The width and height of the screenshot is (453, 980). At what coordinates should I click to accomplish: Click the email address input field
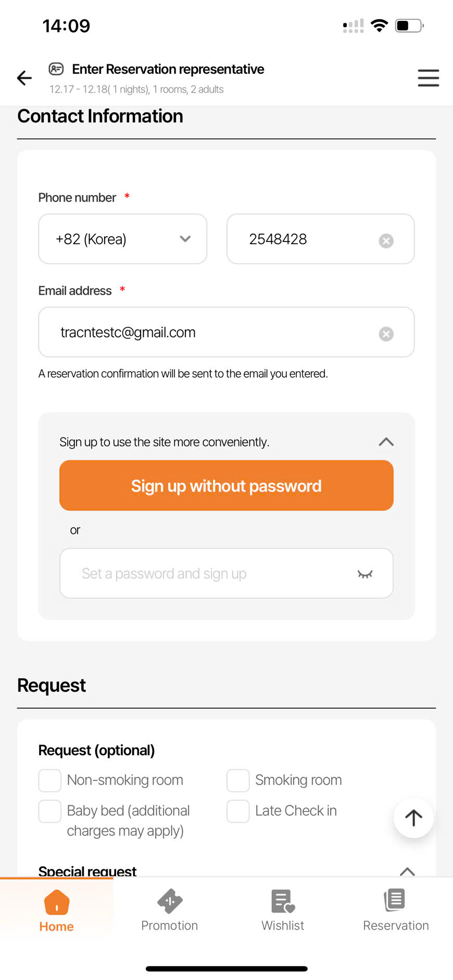pyautogui.click(x=208, y=332)
